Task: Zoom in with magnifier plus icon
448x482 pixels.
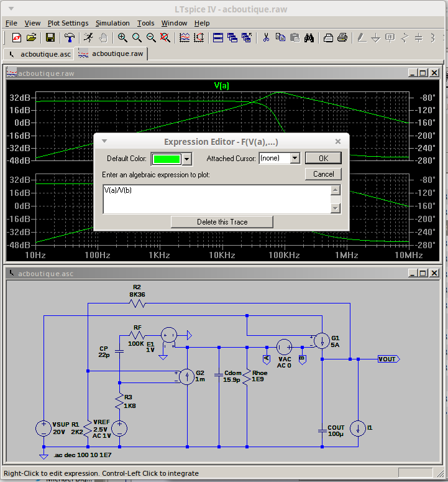Action: tap(122, 38)
